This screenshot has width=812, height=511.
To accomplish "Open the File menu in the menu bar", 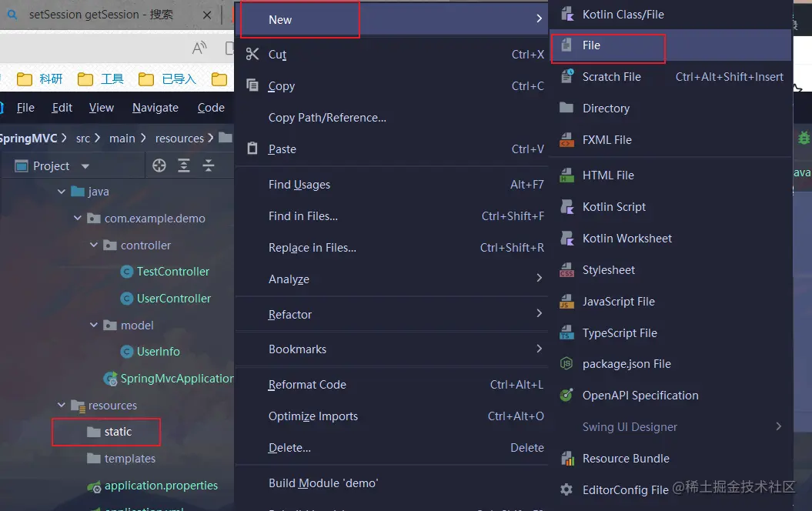I will click(25, 108).
